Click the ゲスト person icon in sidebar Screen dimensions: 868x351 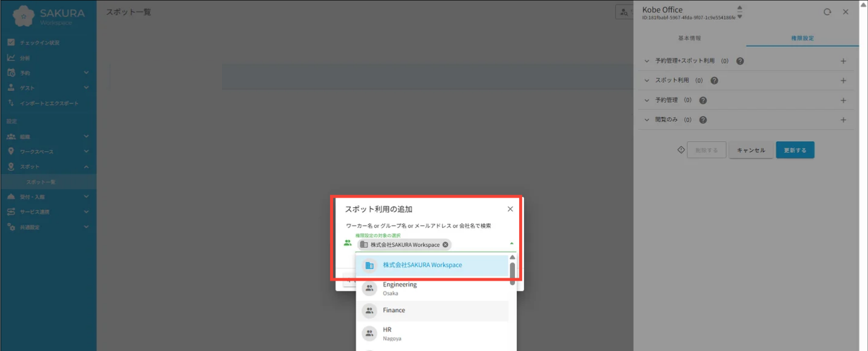click(11, 88)
